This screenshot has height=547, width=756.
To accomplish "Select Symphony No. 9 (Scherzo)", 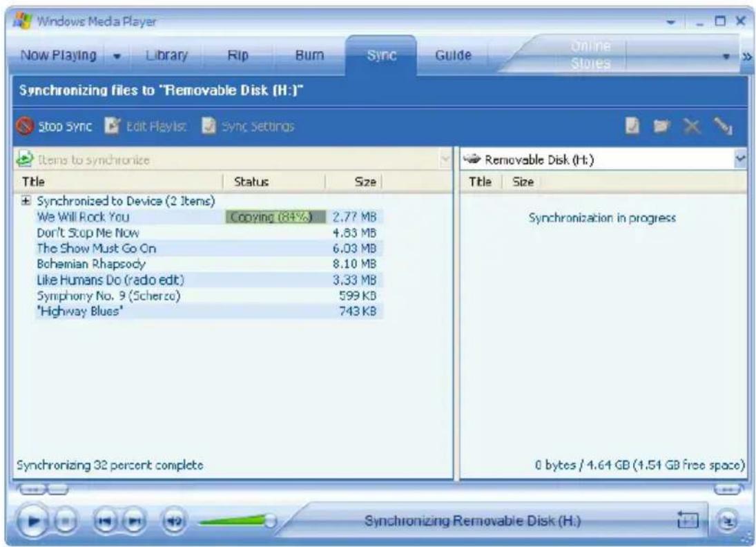I will (x=108, y=296).
